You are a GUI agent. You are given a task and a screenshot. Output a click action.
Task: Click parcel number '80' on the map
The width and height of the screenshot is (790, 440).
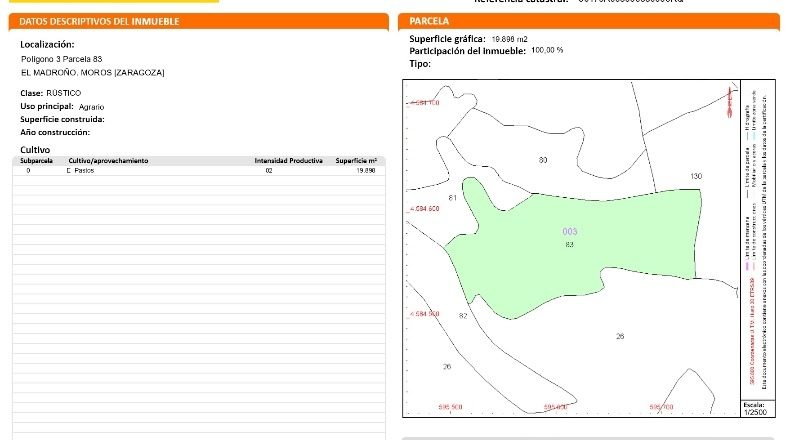543,160
